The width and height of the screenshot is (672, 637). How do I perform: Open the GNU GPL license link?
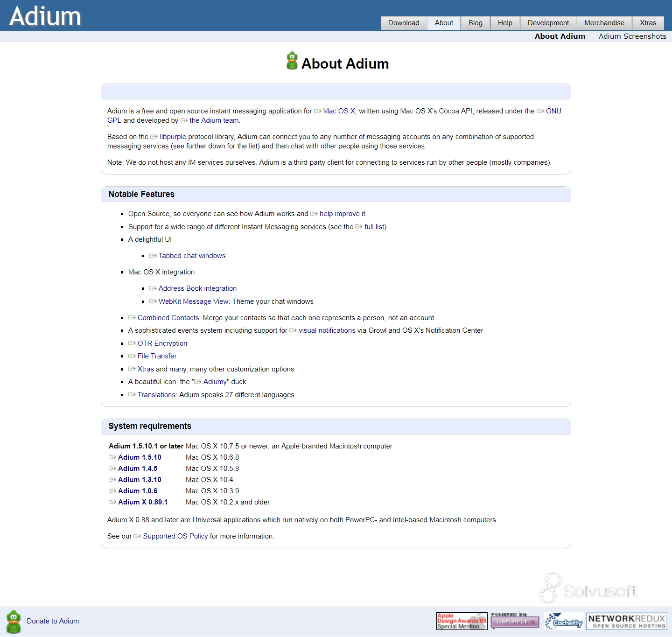click(x=553, y=111)
